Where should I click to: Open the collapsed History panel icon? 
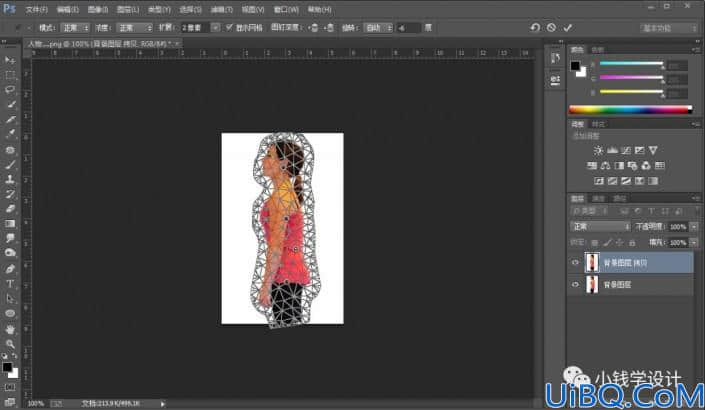point(555,58)
